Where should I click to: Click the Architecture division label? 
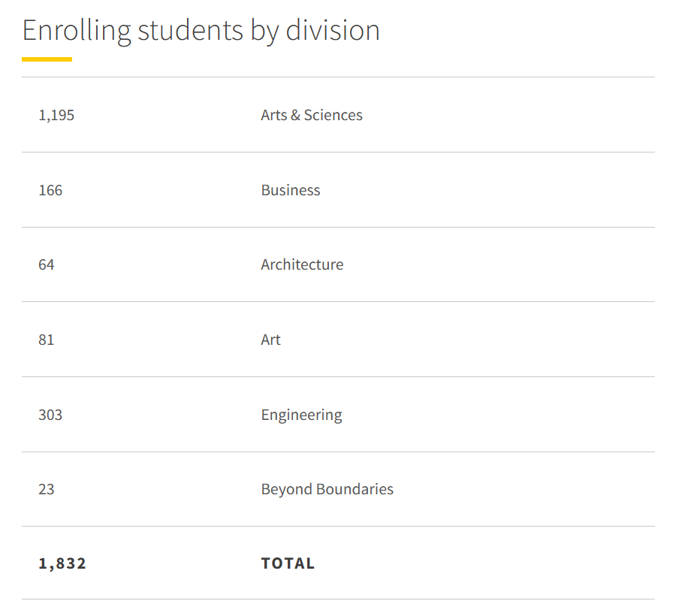302,264
